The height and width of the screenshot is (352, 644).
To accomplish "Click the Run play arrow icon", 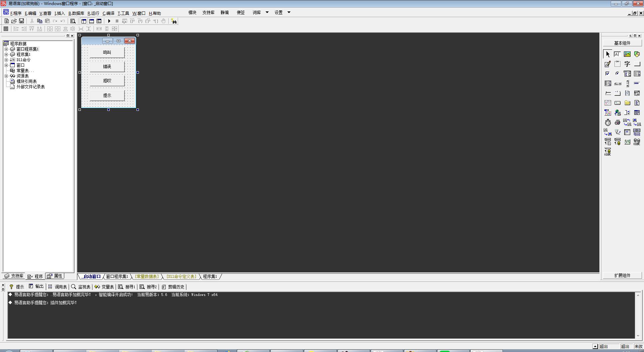I will (109, 21).
